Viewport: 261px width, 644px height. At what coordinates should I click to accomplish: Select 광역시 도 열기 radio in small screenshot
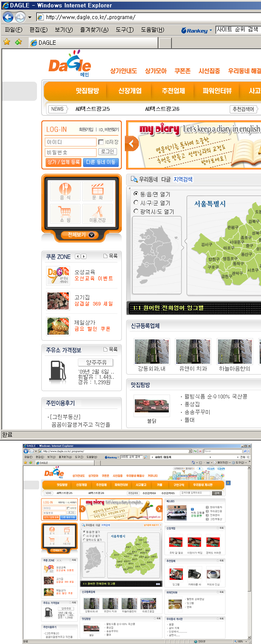[84, 539]
